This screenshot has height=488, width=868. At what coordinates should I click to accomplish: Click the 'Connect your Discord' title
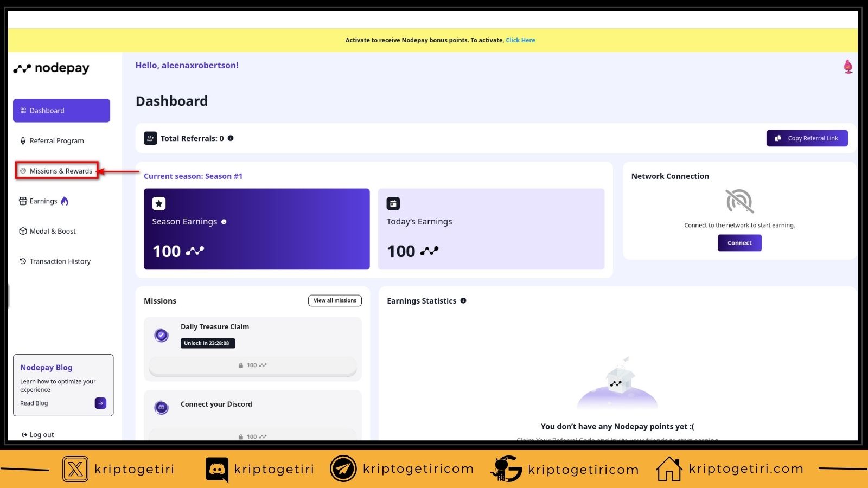pos(216,404)
